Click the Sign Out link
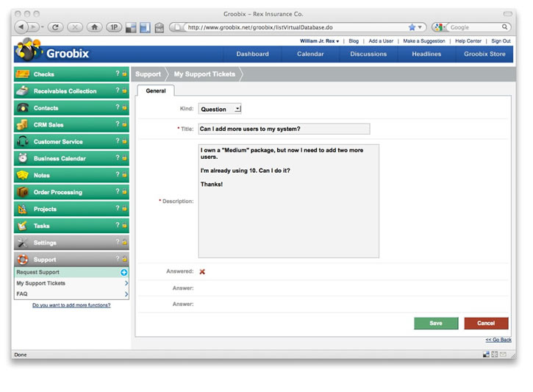 [x=501, y=40]
